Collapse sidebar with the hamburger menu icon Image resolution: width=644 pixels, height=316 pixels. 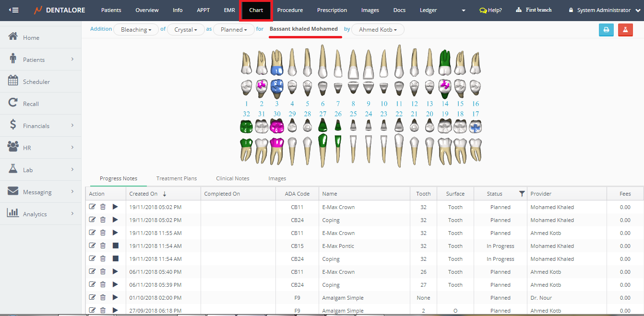[14, 10]
